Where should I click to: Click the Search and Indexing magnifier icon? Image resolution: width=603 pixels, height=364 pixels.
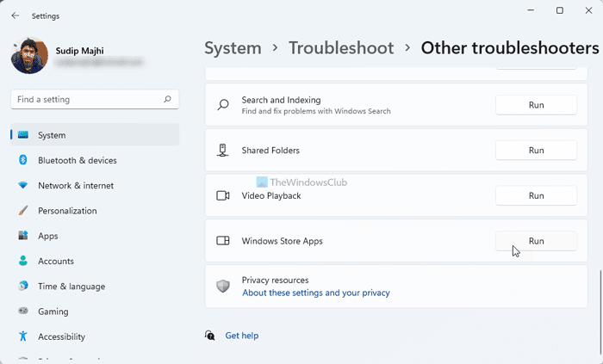click(222, 105)
